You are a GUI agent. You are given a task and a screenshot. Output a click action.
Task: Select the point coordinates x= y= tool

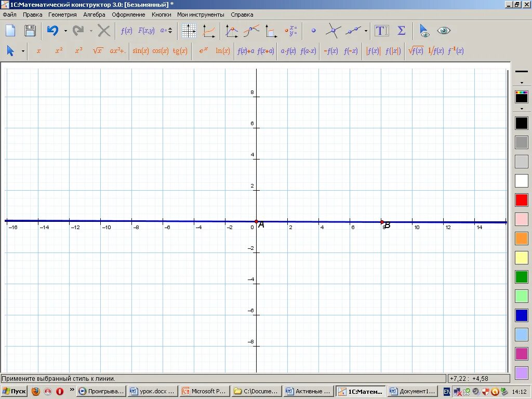click(x=291, y=31)
